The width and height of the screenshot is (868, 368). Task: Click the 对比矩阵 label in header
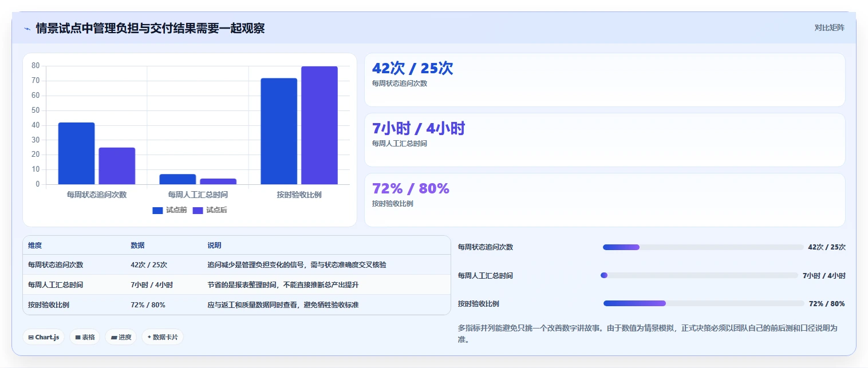tap(829, 27)
